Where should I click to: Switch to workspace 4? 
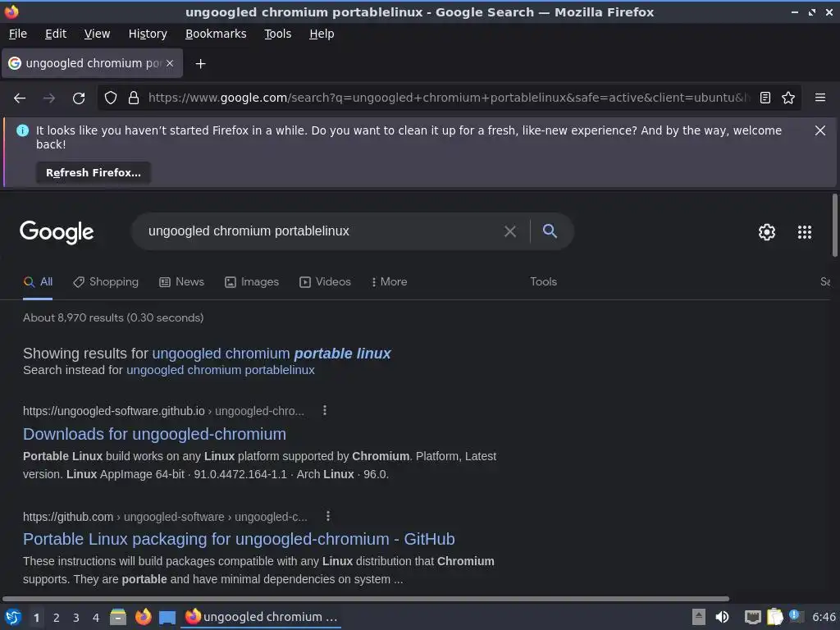[x=96, y=618]
